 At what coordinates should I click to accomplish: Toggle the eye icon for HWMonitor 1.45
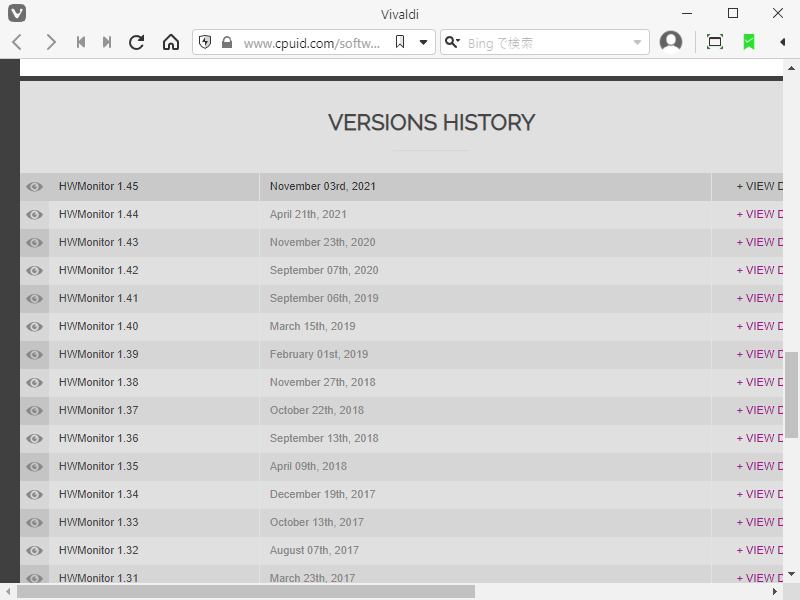[x=35, y=187]
